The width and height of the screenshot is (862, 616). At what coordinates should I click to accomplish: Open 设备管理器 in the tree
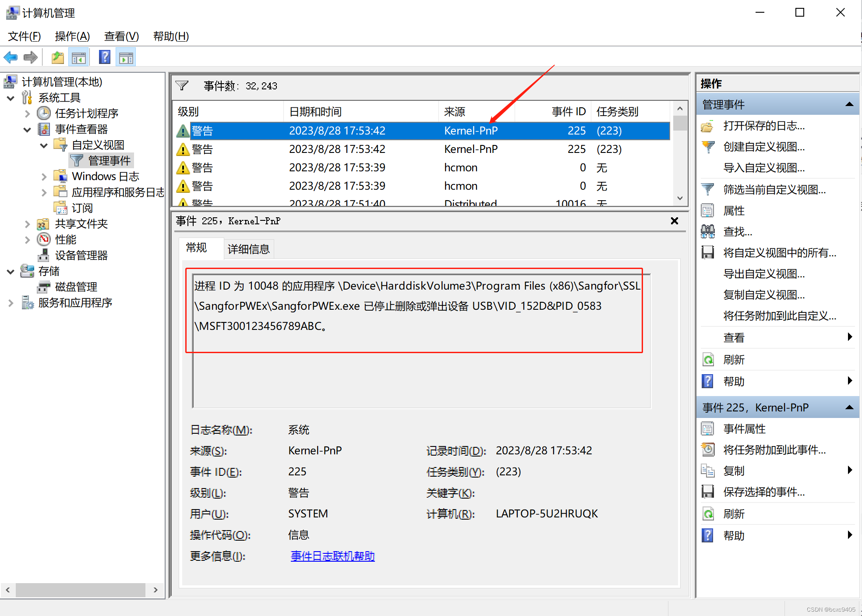(x=81, y=255)
